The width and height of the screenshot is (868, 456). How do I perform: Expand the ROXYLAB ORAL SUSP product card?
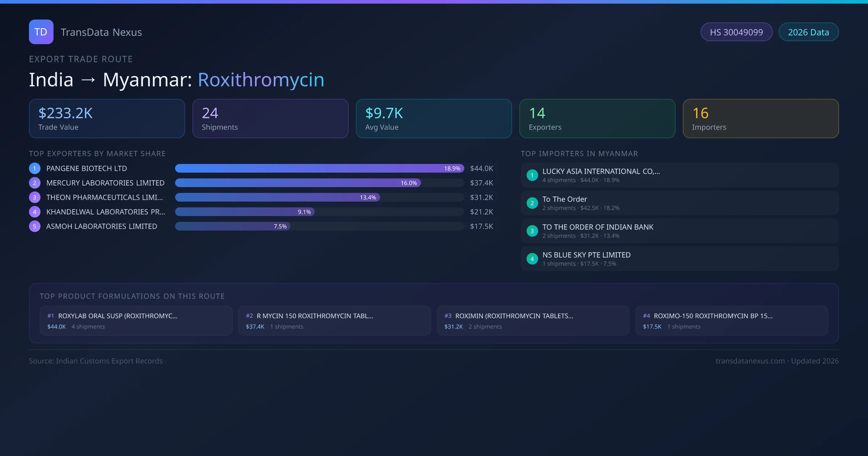(x=136, y=321)
